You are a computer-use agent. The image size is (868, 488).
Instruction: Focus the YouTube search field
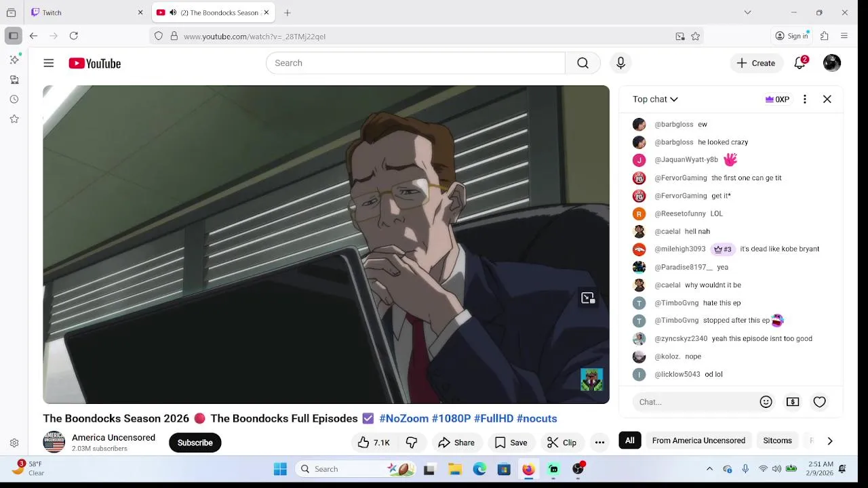click(415, 63)
